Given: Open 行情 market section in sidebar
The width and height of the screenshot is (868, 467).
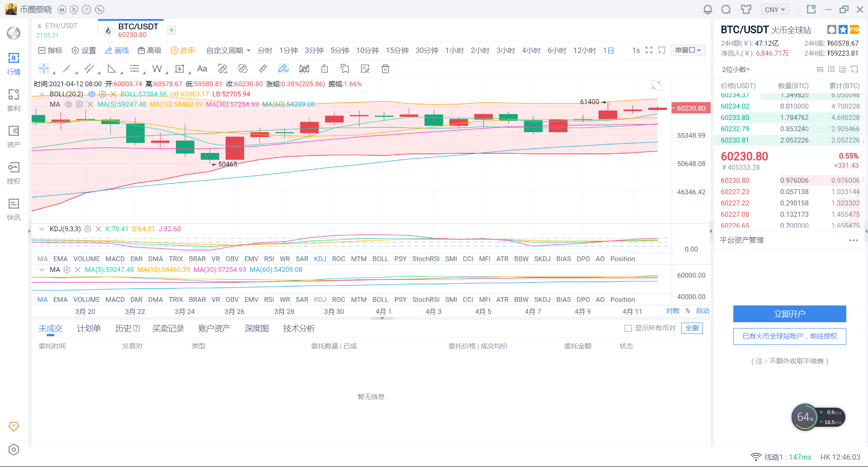Looking at the screenshot, I should click(x=14, y=64).
